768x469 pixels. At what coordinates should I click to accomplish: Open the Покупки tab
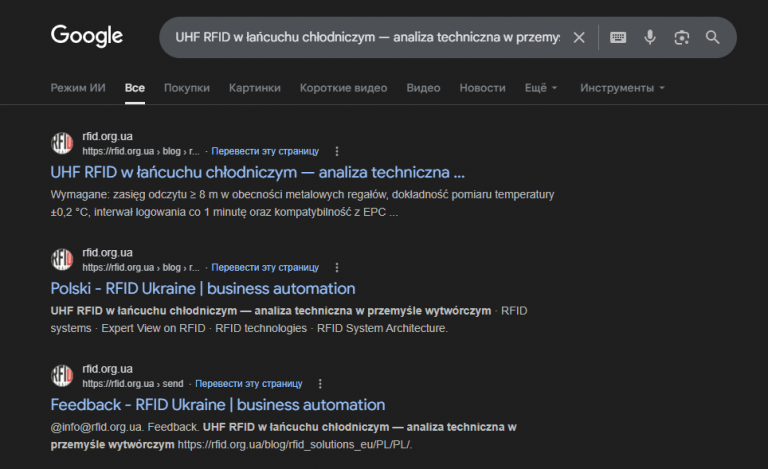pos(187,88)
